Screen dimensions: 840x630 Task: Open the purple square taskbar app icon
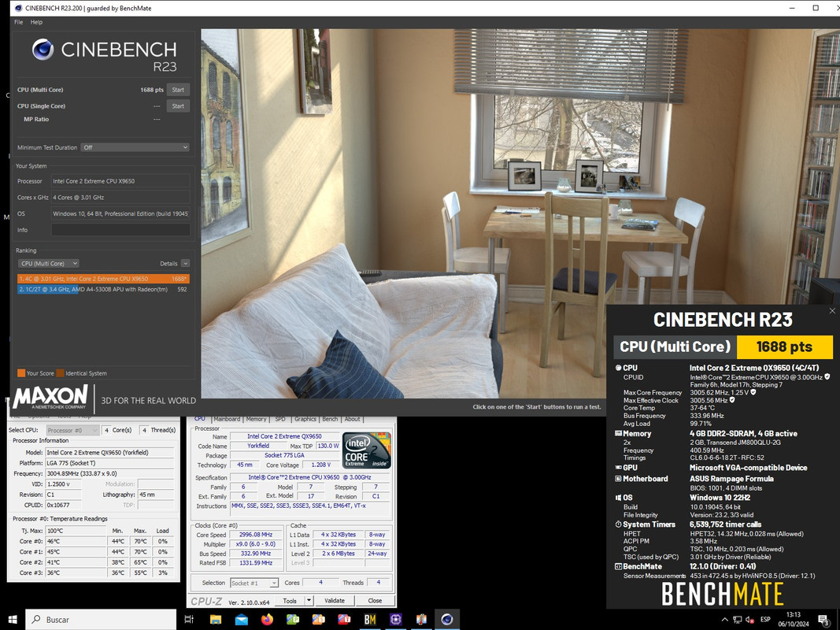[x=395, y=619]
